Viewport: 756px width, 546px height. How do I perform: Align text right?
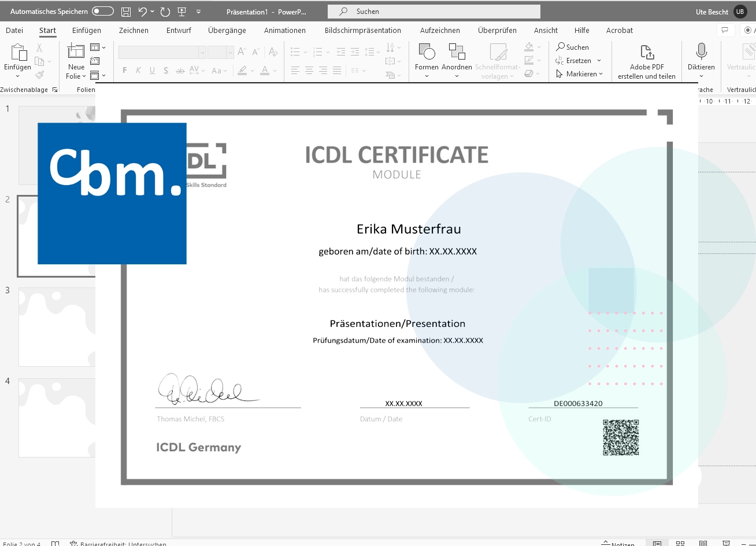coord(323,71)
